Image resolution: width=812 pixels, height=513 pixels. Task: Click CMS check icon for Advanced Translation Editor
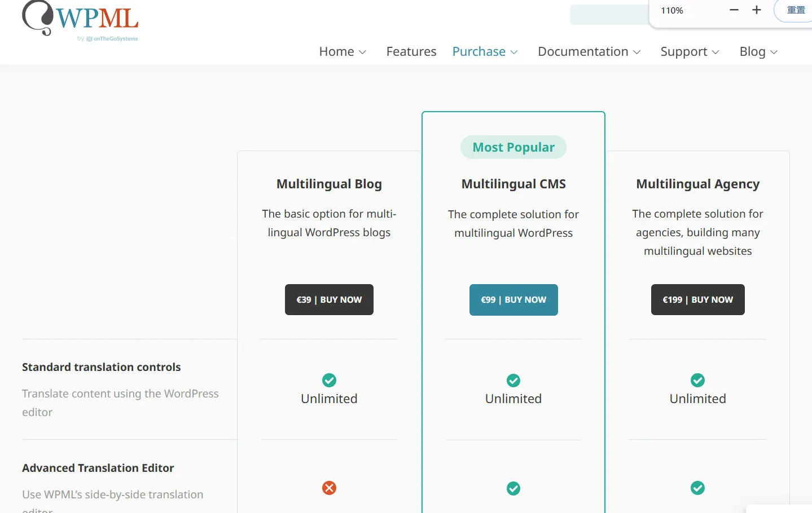[513, 488]
